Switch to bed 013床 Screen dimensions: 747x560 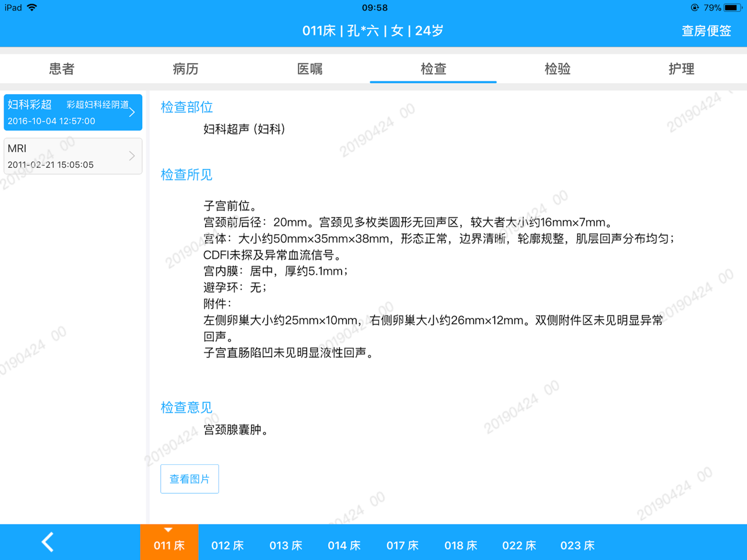(286, 545)
